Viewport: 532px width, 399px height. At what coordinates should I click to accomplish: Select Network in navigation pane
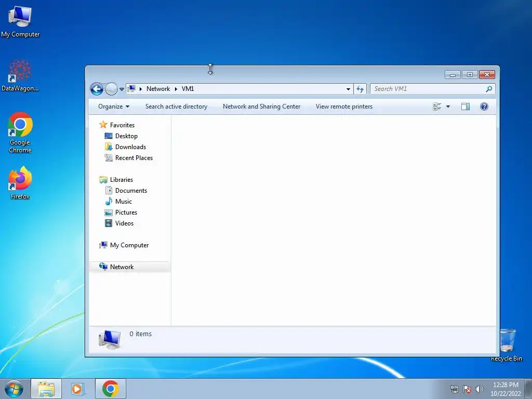(122, 267)
